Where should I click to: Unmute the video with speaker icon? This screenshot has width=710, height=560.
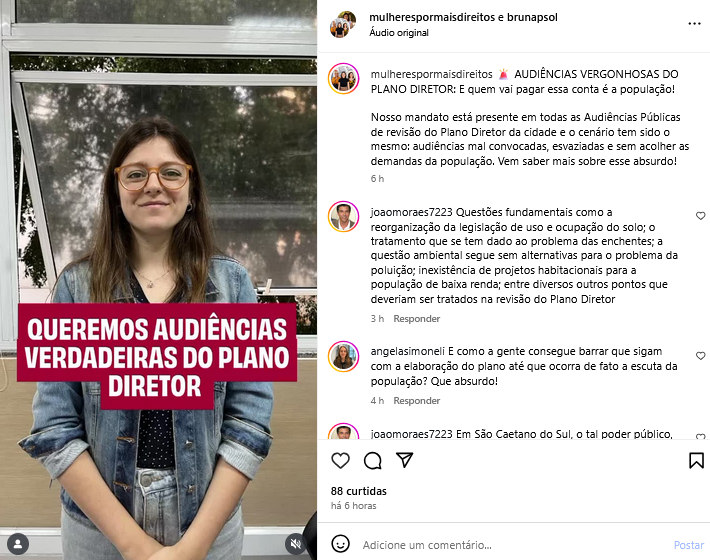(x=296, y=544)
